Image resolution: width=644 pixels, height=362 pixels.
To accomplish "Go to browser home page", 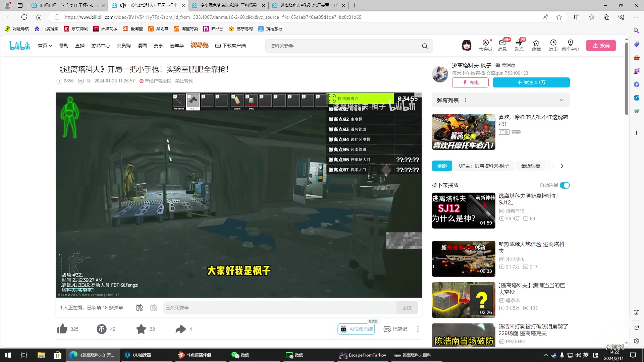I will click(39, 17).
